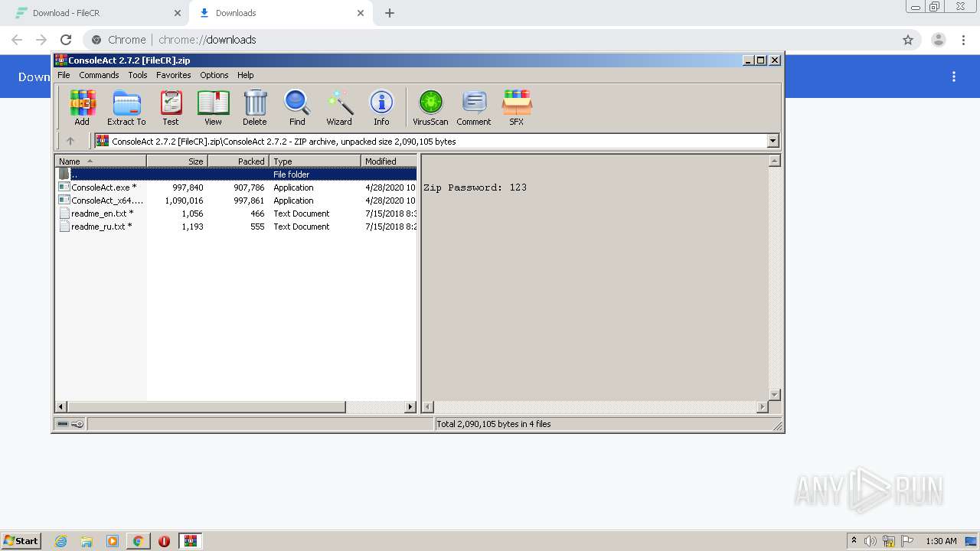Expand the archive path dropdown
The image size is (980, 551).
coord(773,141)
